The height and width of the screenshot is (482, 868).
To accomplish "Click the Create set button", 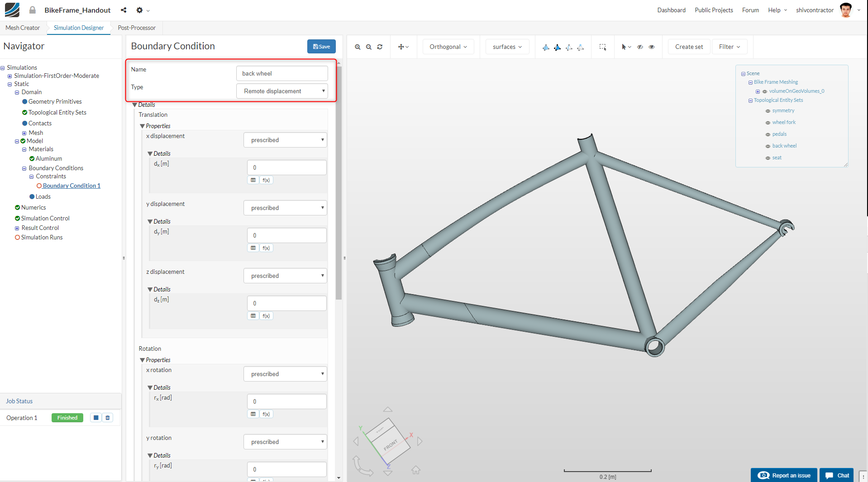I will coord(688,47).
